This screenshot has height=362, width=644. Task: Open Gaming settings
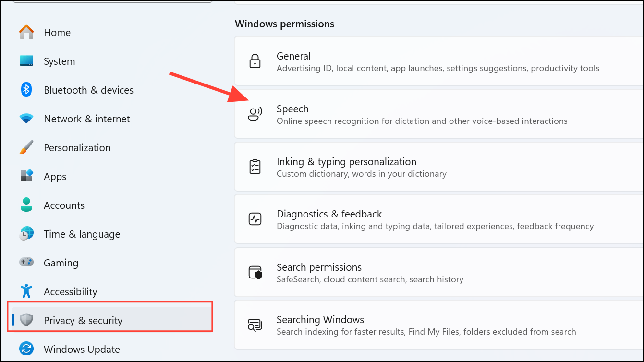coord(61,263)
